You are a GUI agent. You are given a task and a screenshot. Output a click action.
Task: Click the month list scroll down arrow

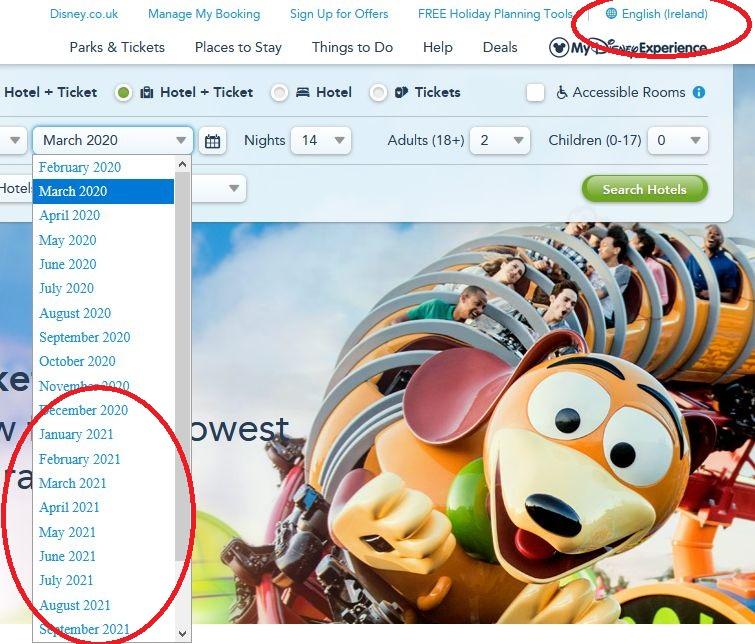click(182, 633)
